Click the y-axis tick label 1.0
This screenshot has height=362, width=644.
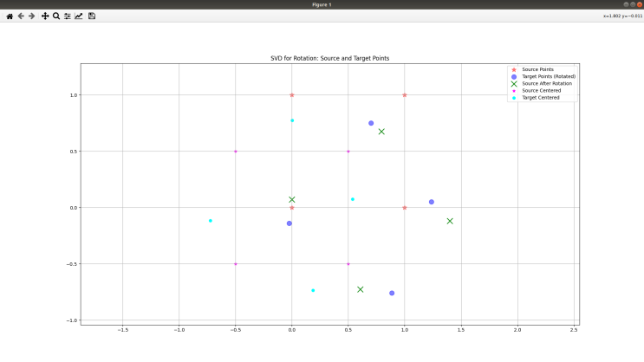click(x=74, y=94)
